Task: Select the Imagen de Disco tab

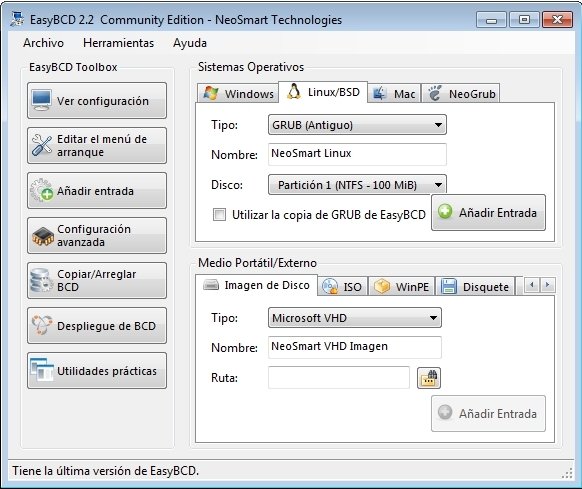Action: (x=256, y=285)
